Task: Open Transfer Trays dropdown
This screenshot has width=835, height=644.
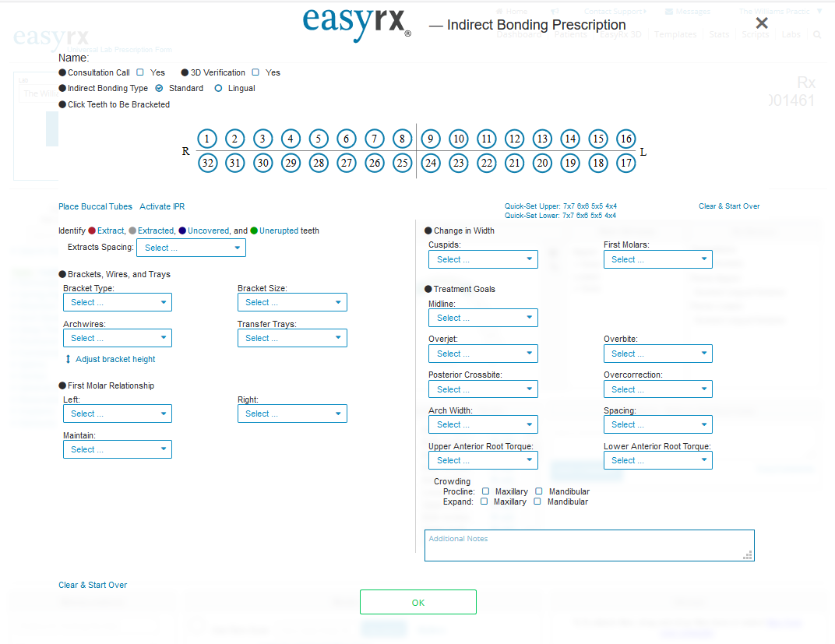Action: [292, 338]
